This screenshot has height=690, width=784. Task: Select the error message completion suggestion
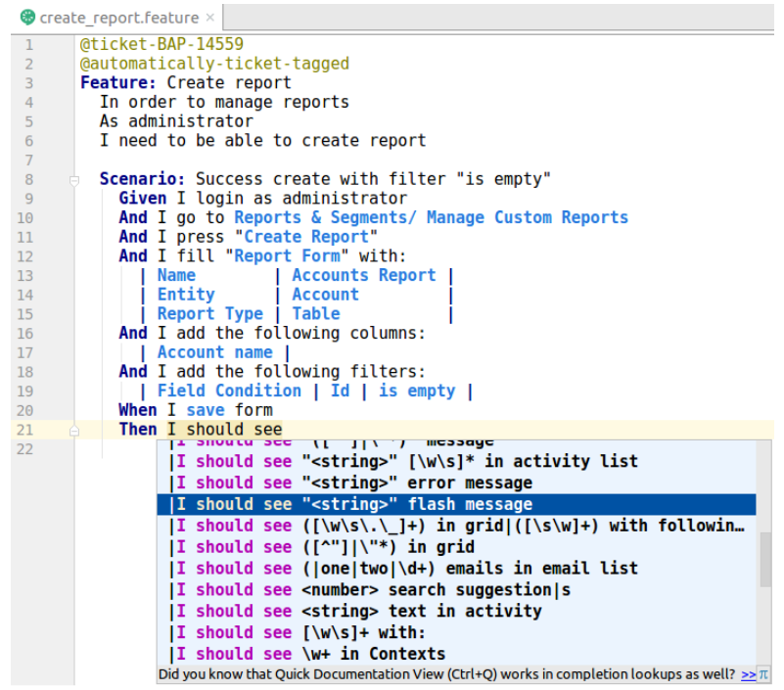coord(352,483)
